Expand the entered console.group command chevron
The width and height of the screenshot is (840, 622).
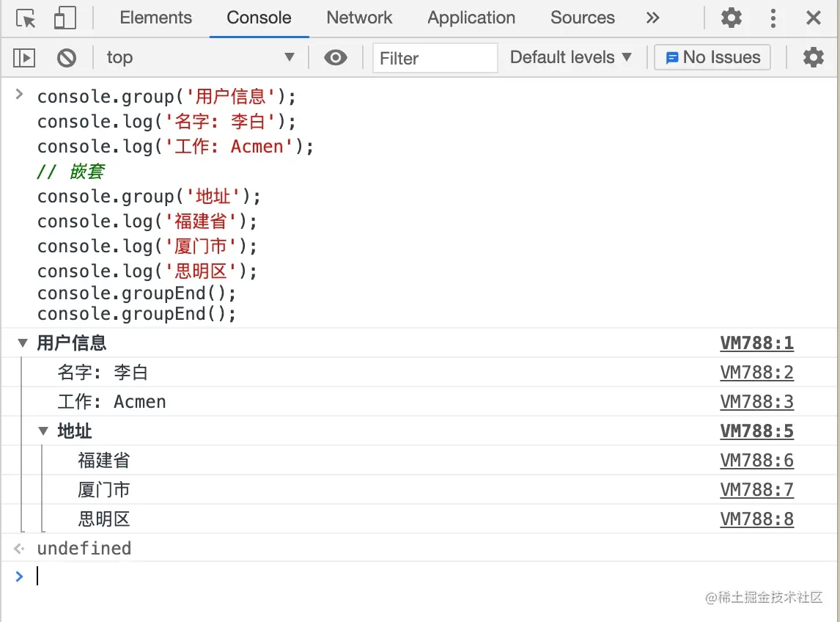click(x=19, y=95)
